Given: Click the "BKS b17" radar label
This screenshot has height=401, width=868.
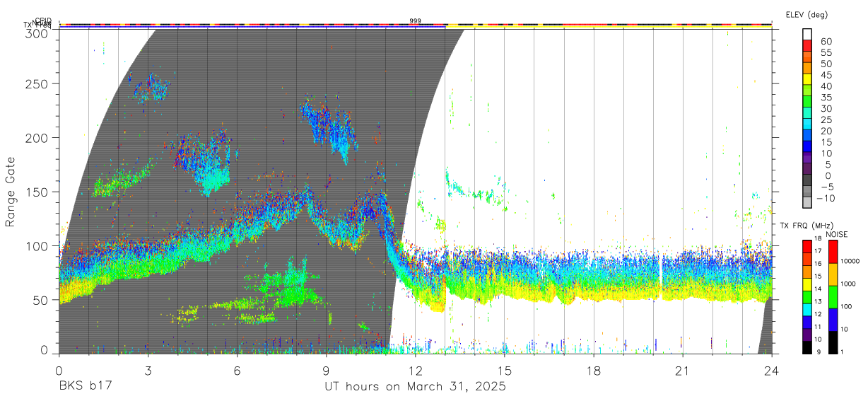Looking at the screenshot, I should tap(85, 387).
